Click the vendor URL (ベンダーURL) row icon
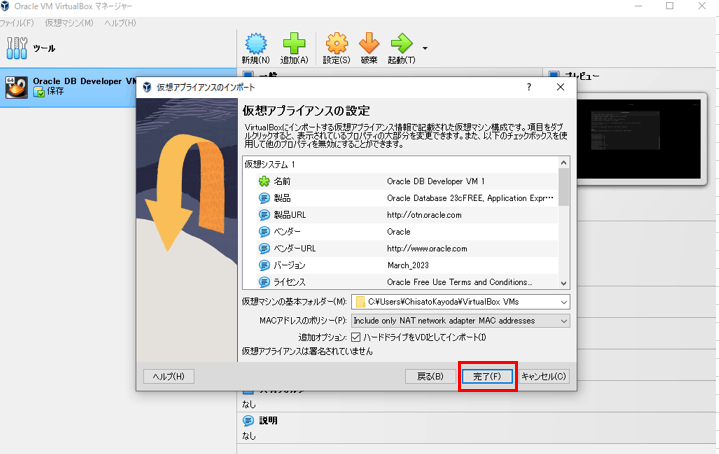 point(264,249)
